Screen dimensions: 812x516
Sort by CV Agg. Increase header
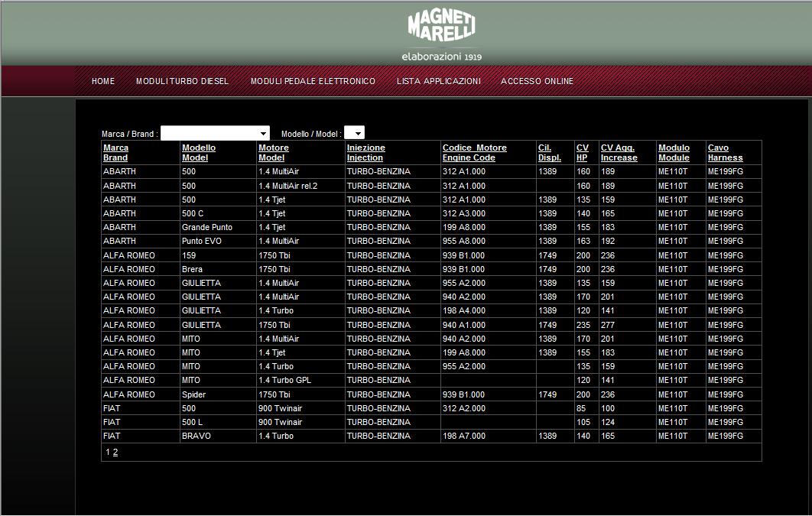(619, 153)
